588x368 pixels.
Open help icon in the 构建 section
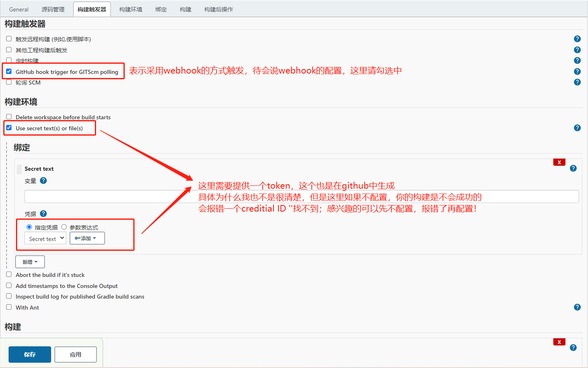(x=573, y=348)
